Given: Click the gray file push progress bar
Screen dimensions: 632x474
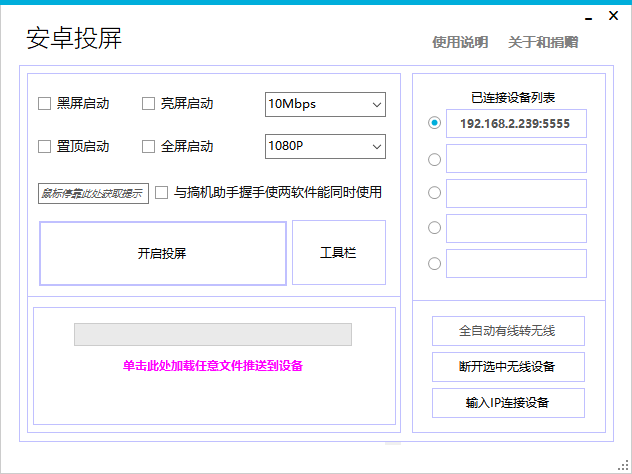Looking at the screenshot, I should coord(213,334).
